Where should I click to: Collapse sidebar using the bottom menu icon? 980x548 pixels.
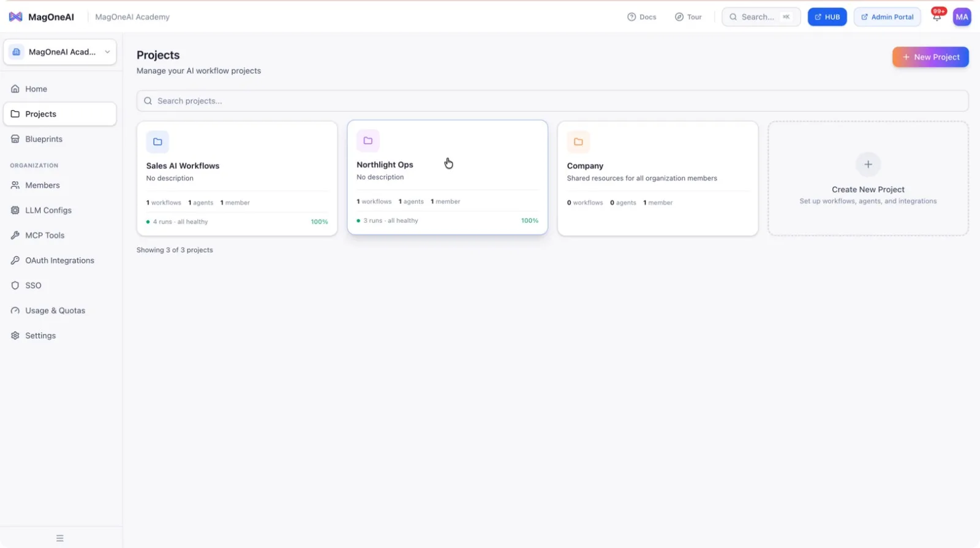[x=60, y=538]
